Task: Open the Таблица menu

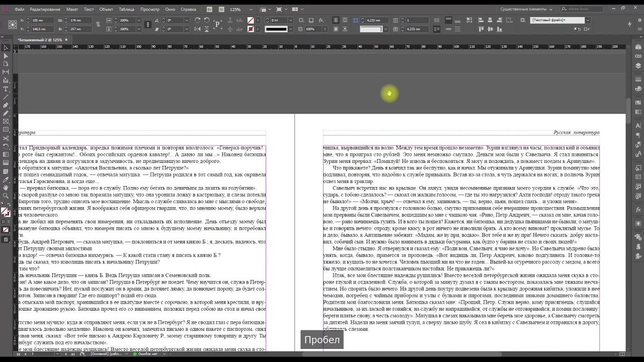Action: pos(126,9)
